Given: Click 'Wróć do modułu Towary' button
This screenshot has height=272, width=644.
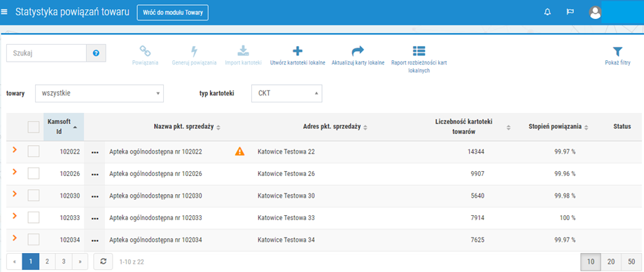Looking at the screenshot, I should [x=173, y=13].
